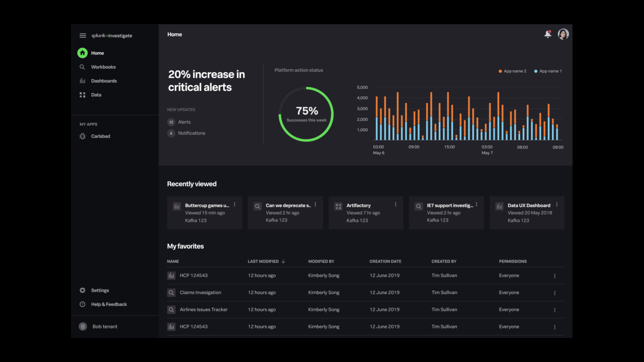Image resolution: width=644 pixels, height=362 pixels.
Task: Open the 12 Alerts updates link
Action: point(184,122)
